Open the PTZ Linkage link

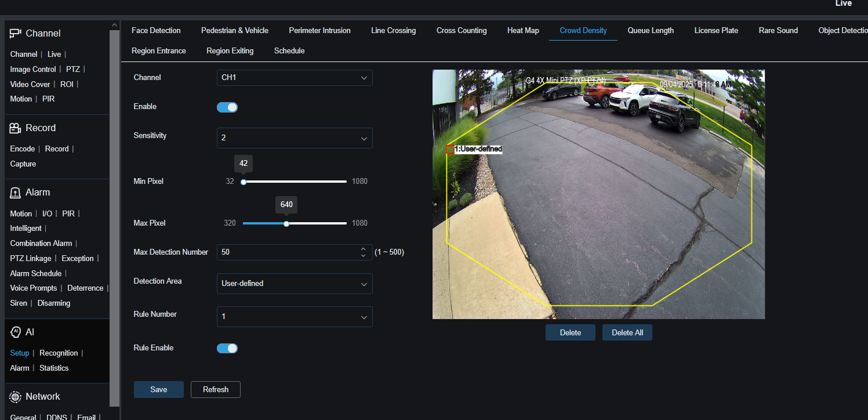[x=31, y=259]
